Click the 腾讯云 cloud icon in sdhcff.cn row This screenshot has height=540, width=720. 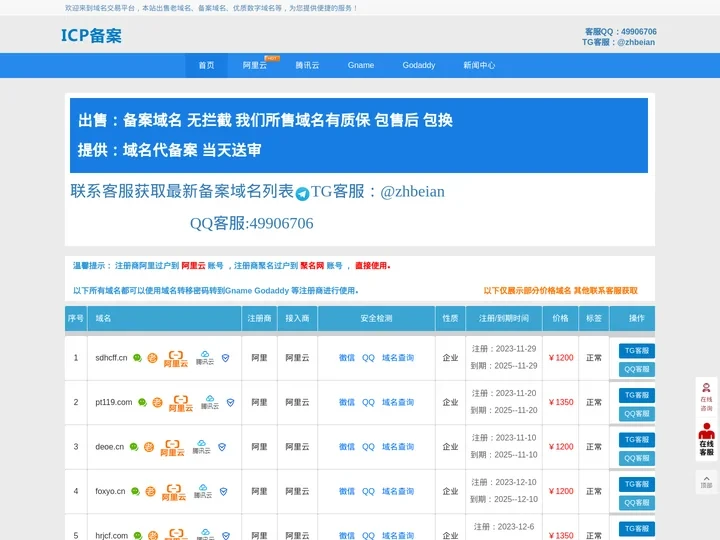pos(205,358)
